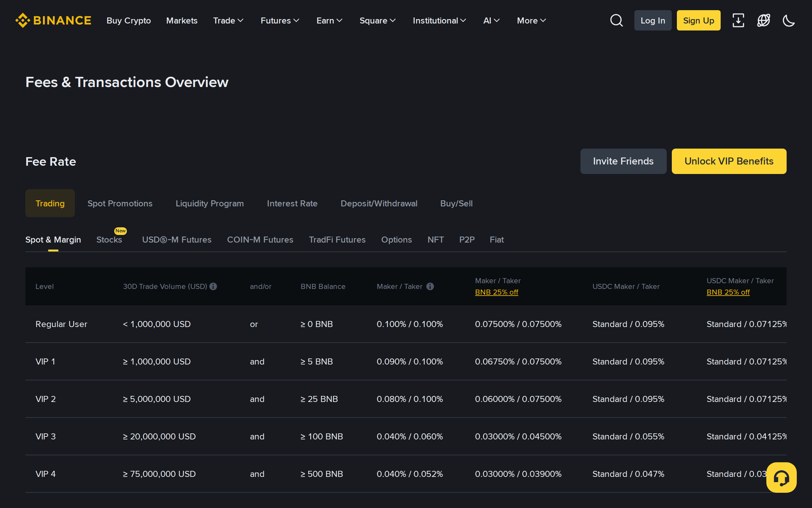Select the Options sub-tab
The width and height of the screenshot is (812, 508).
pyautogui.click(x=396, y=239)
